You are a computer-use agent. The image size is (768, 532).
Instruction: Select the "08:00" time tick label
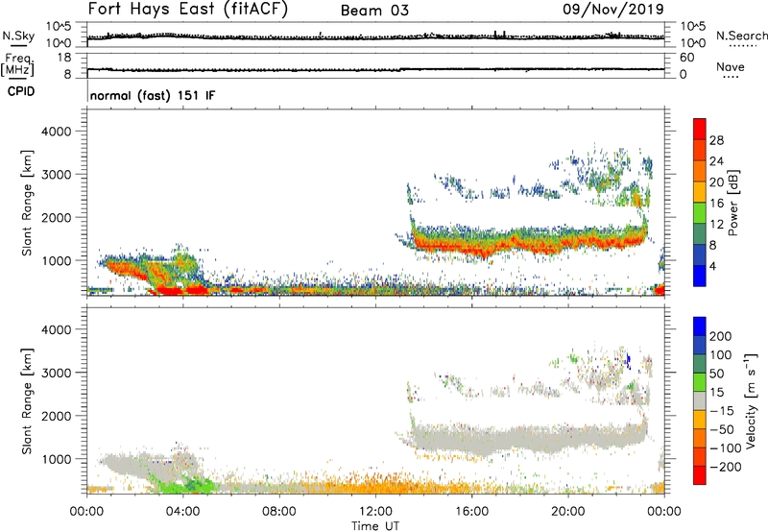tap(279, 512)
